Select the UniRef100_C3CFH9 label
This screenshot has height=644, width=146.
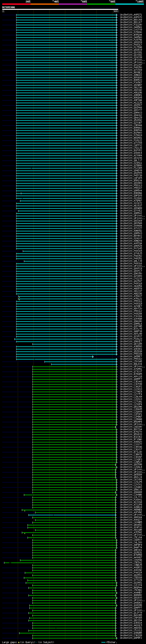(131, 384)
